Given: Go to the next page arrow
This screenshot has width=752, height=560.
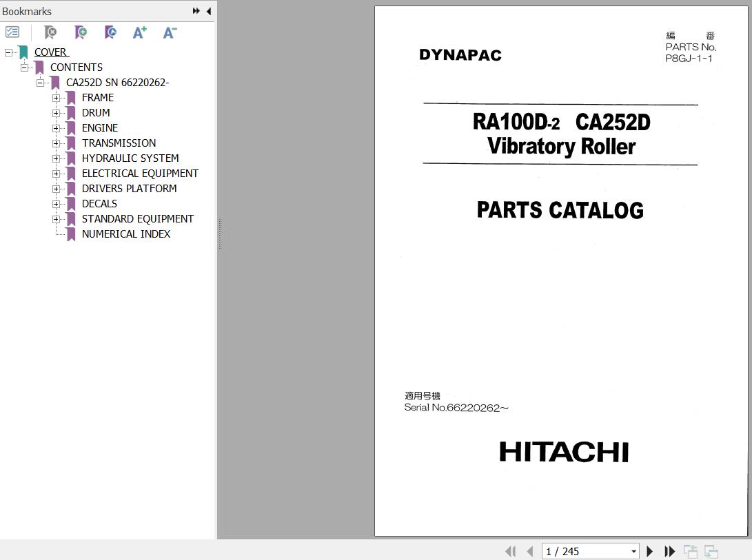Looking at the screenshot, I should point(649,551).
